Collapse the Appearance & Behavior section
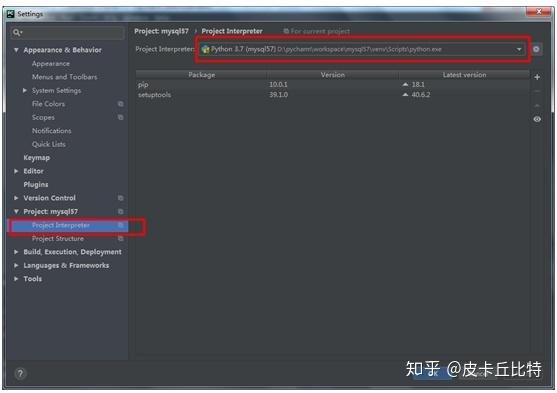Image resolution: width=557 pixels, height=393 pixels. pyautogui.click(x=16, y=50)
